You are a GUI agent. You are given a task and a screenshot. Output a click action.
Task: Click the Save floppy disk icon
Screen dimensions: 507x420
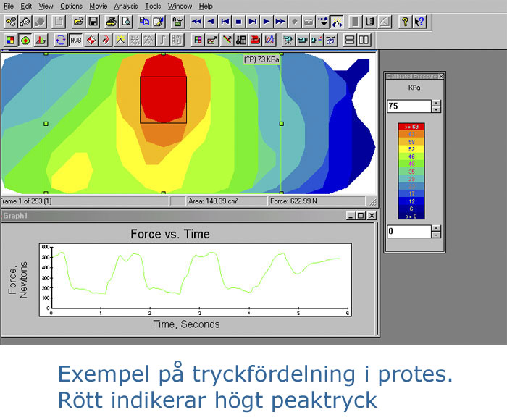(93, 22)
